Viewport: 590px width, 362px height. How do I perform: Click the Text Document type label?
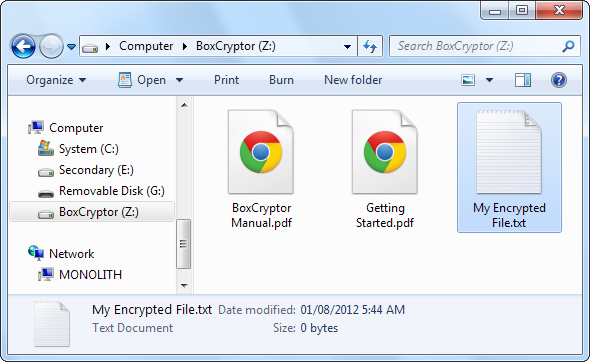(x=132, y=328)
